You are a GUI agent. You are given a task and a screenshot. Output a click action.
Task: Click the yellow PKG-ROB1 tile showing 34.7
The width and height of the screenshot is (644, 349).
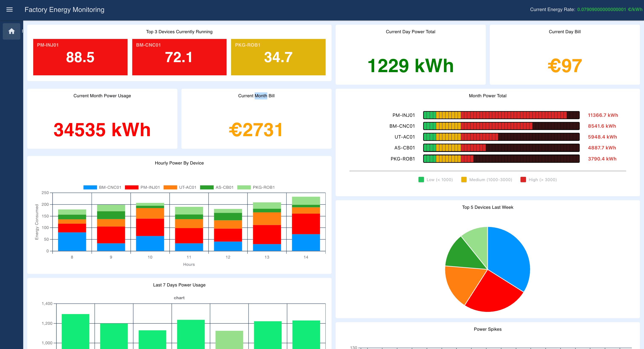278,57
